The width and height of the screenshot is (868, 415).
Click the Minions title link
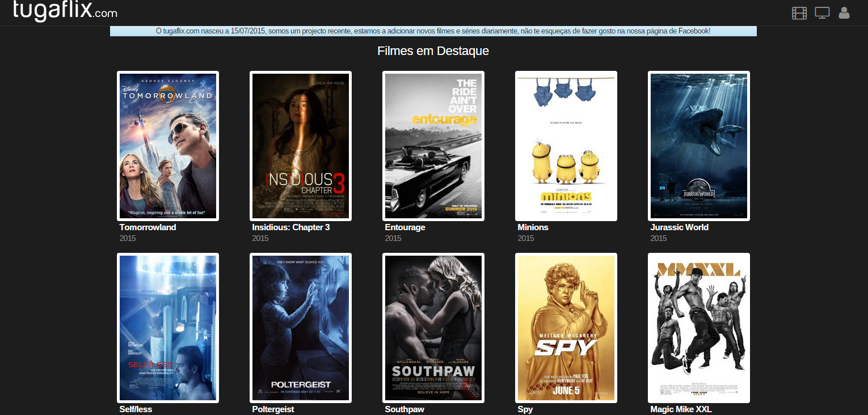coord(533,227)
